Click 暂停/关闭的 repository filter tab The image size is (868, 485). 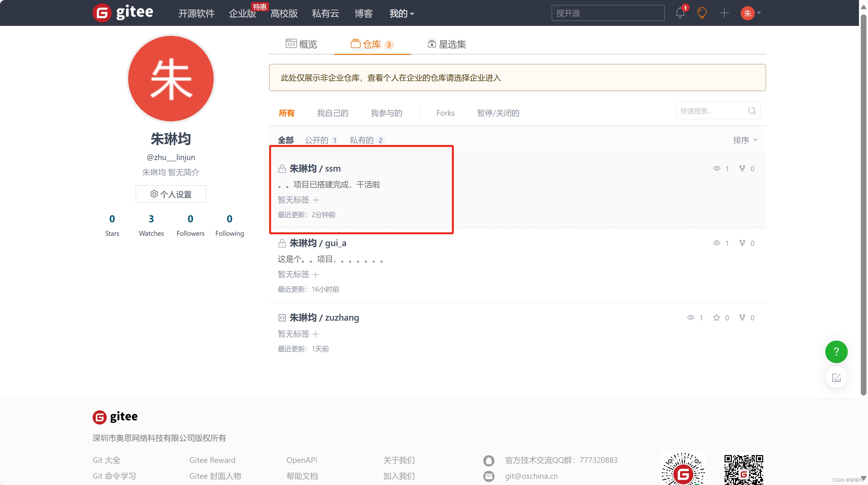pyautogui.click(x=497, y=113)
